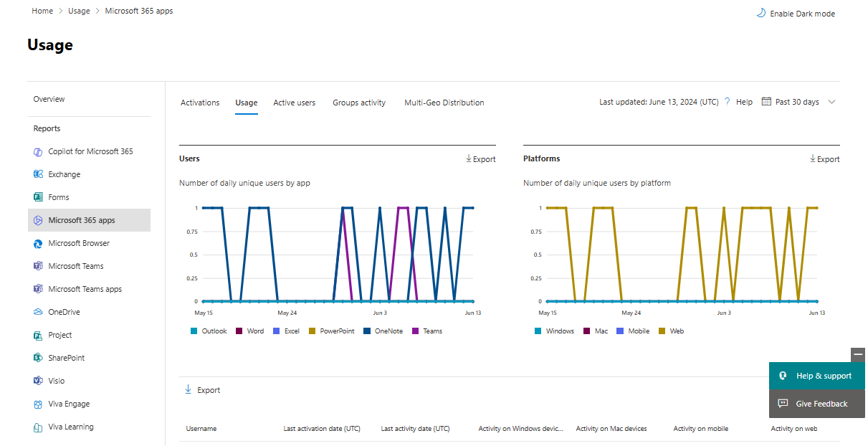Switch to the Activations tab

(x=200, y=102)
